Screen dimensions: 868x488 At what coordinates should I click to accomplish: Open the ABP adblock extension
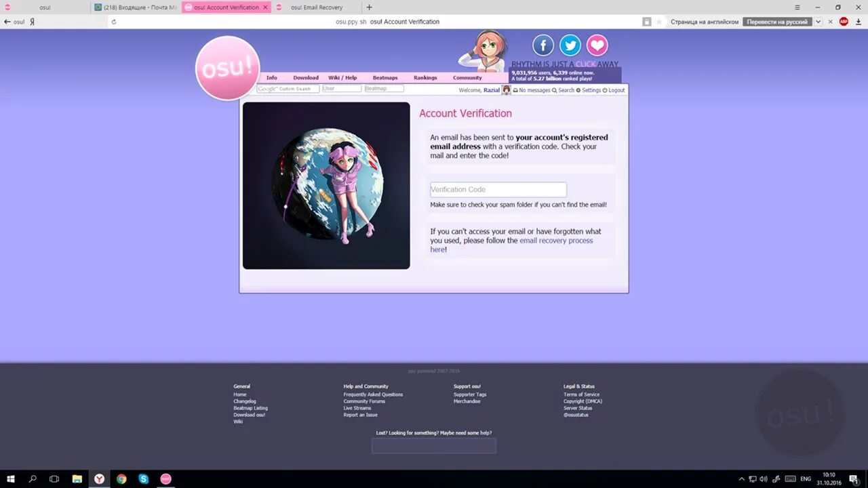(844, 22)
